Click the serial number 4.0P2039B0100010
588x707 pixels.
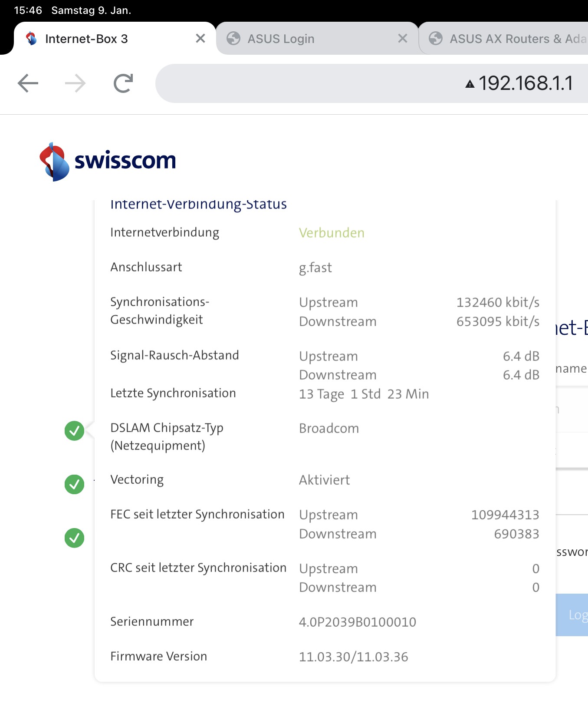point(357,622)
